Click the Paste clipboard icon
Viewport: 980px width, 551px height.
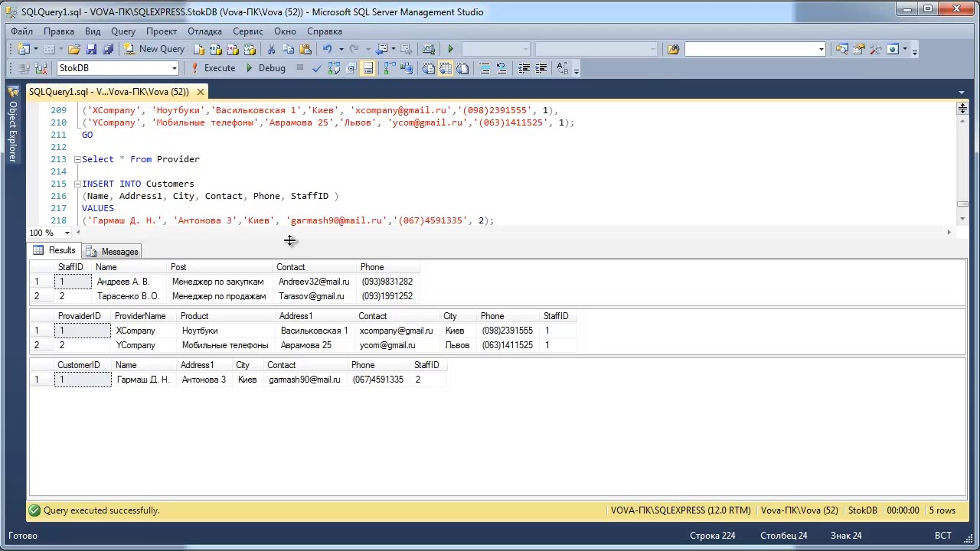(x=305, y=49)
